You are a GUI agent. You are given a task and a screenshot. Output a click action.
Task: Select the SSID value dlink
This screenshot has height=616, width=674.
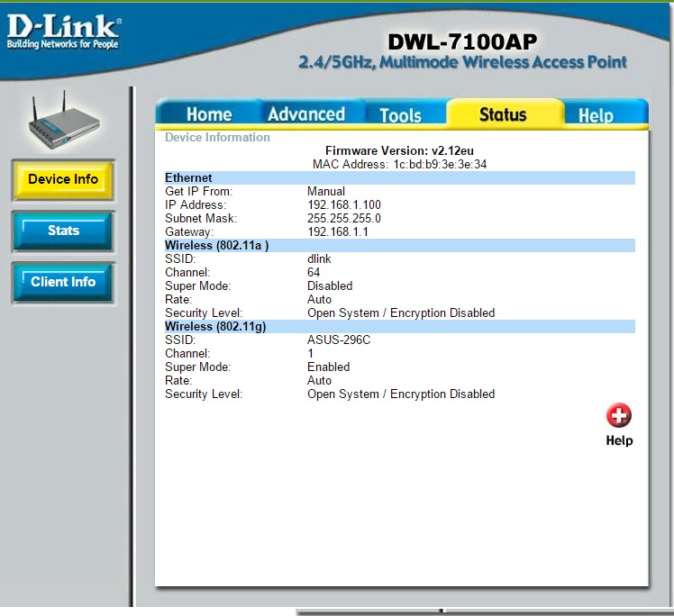[319, 259]
